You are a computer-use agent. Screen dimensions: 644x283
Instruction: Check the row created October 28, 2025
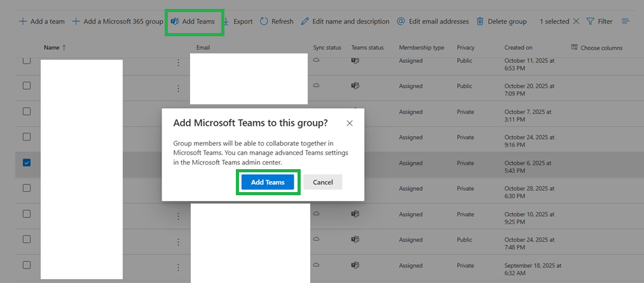click(x=26, y=188)
